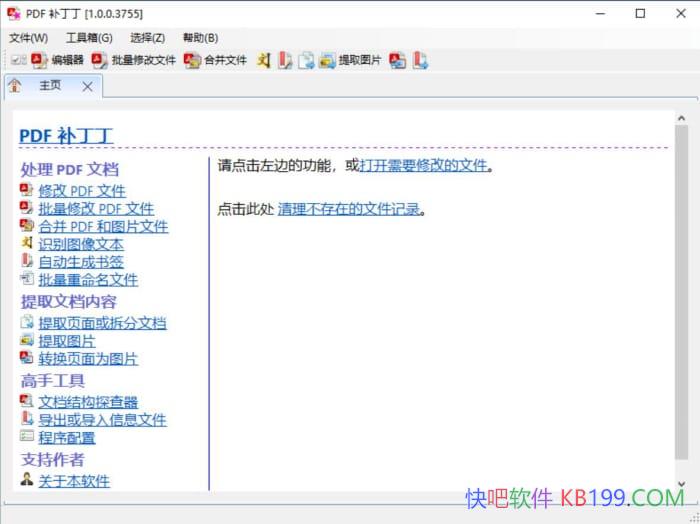Screen dimensions: 700x524
Task: Open 程序配置 from the sidebar list
Action: point(67,438)
